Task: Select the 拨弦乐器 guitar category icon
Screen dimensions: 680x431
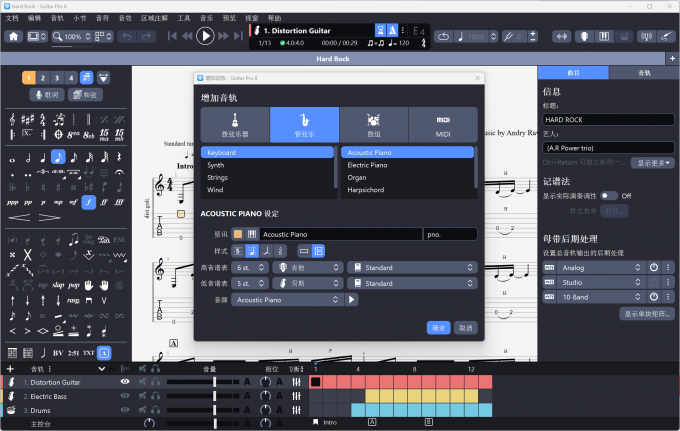Action: click(235, 125)
